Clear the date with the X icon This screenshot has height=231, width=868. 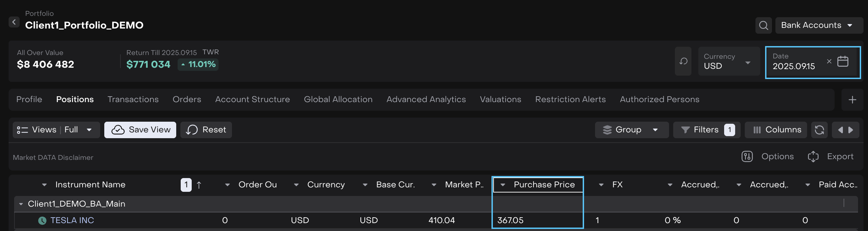829,62
